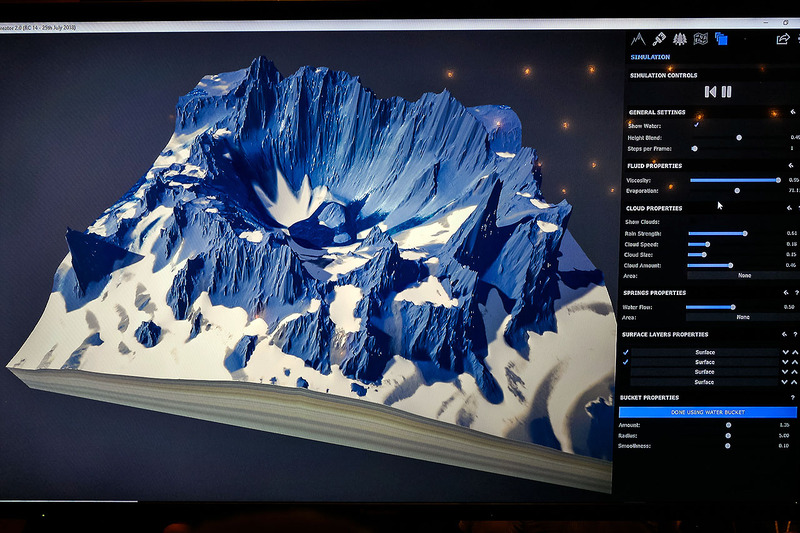Click the Viscosity slider handle
Image resolution: width=800 pixels, height=533 pixels.
point(778,180)
